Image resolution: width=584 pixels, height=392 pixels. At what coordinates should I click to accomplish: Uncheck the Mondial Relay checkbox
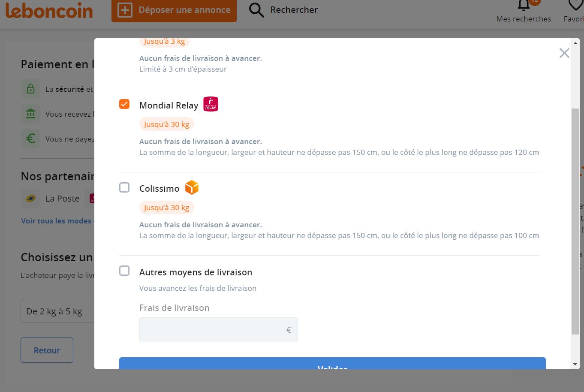click(124, 104)
